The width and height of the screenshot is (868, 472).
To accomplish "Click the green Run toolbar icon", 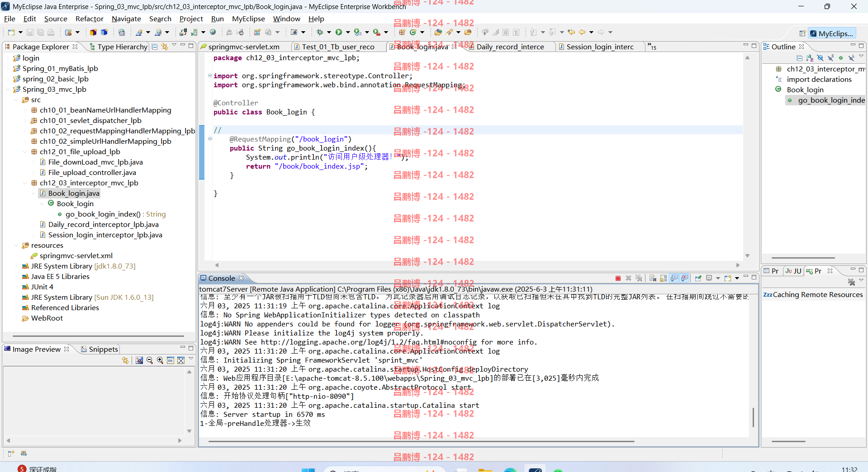I will pyautogui.click(x=338, y=32).
